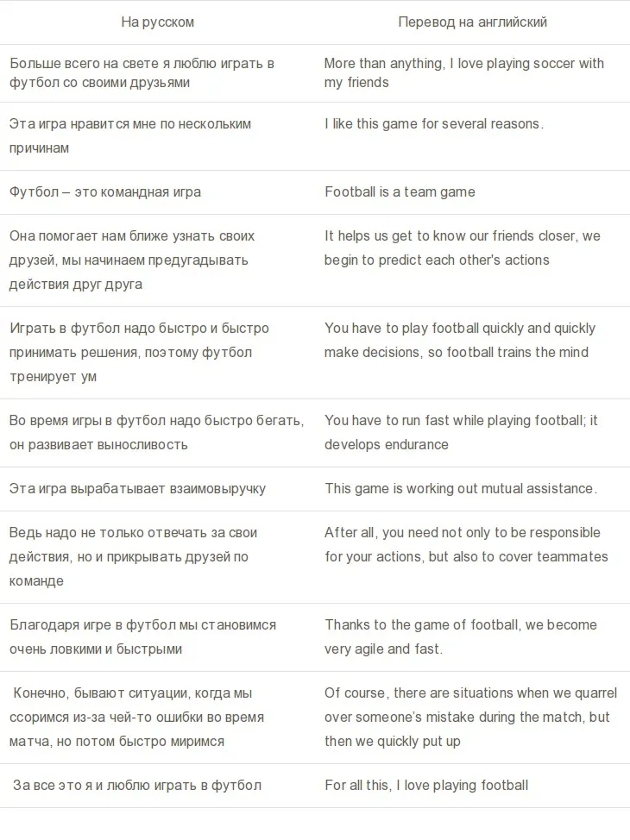
Task: Click the 'Она помогает нам ближе узнать' paragraph
Action: 132,260
